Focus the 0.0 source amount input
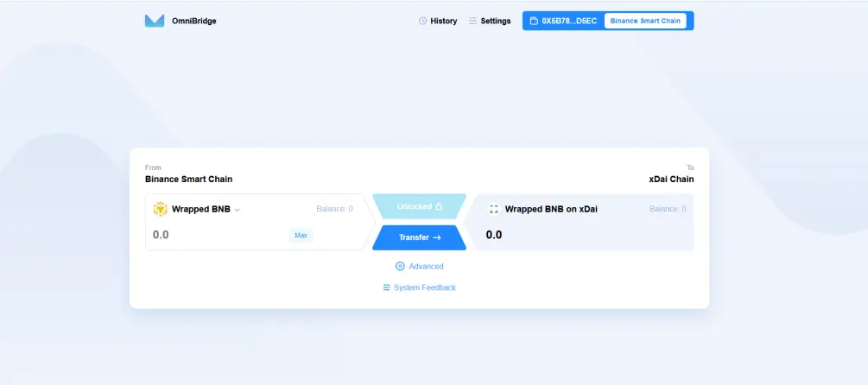This screenshot has width=868, height=385. (219, 235)
